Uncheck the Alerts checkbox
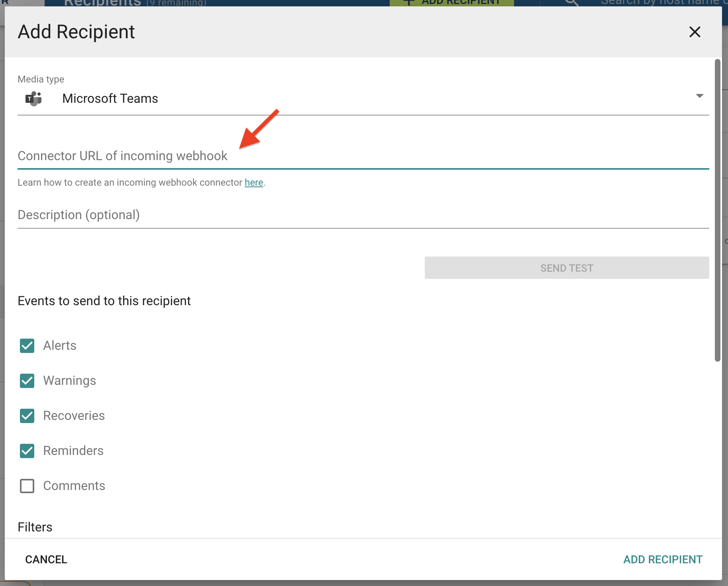This screenshot has height=586, width=728. [27, 346]
